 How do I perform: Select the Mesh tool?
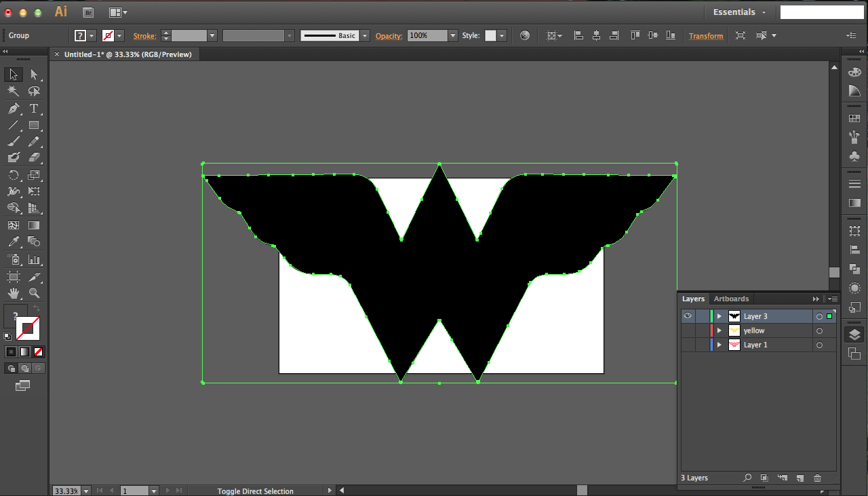tap(14, 225)
